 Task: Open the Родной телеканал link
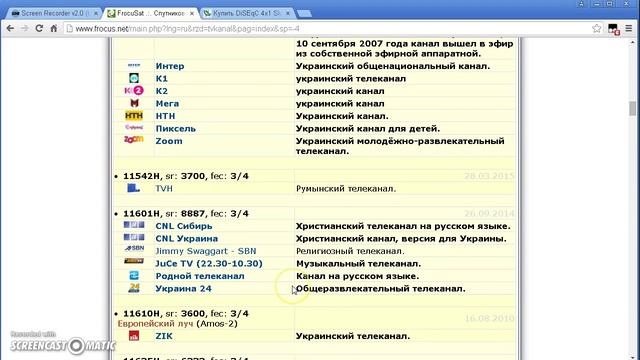click(x=200, y=276)
